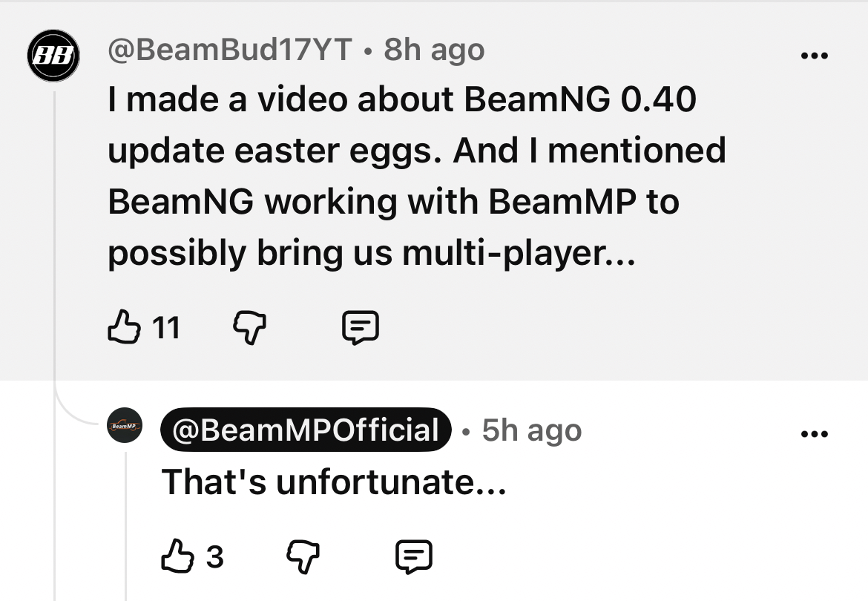The image size is (868, 601).
Task: Reply to the BeamBud17YT comment
Action: click(361, 328)
